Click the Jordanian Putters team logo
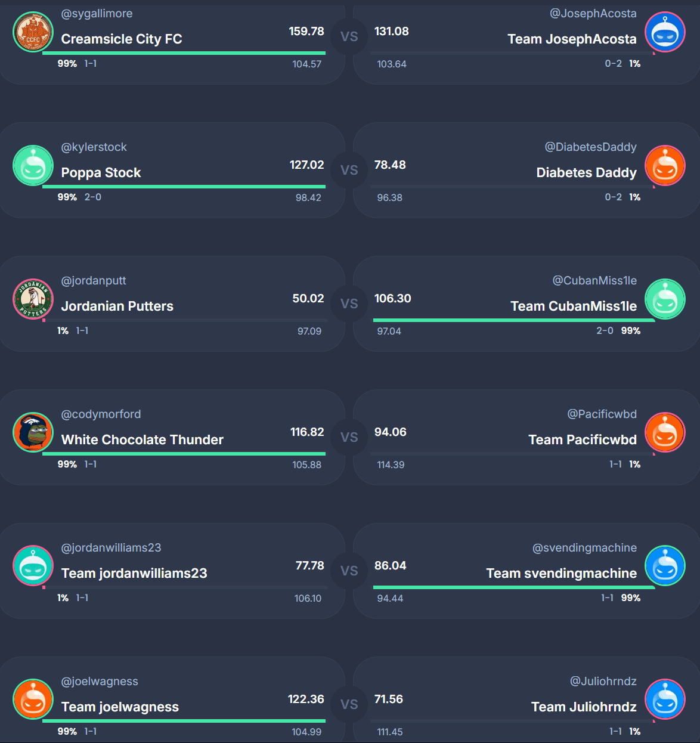 pos(33,299)
